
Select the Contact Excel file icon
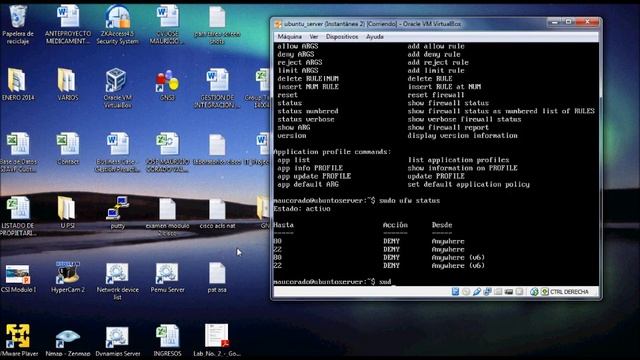point(68,149)
